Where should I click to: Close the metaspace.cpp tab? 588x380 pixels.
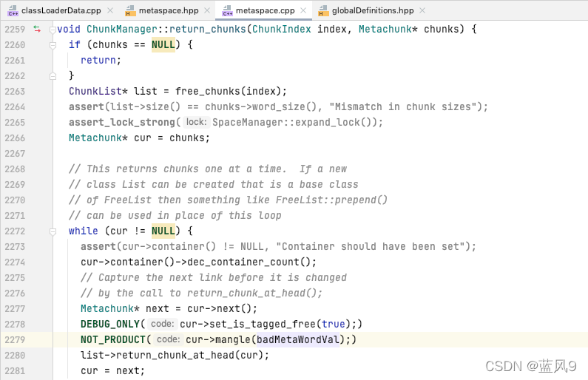click(x=303, y=10)
